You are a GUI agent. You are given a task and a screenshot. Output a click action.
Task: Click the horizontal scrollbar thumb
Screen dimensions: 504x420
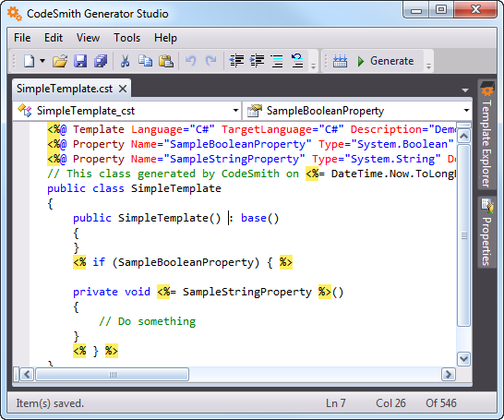(113, 375)
